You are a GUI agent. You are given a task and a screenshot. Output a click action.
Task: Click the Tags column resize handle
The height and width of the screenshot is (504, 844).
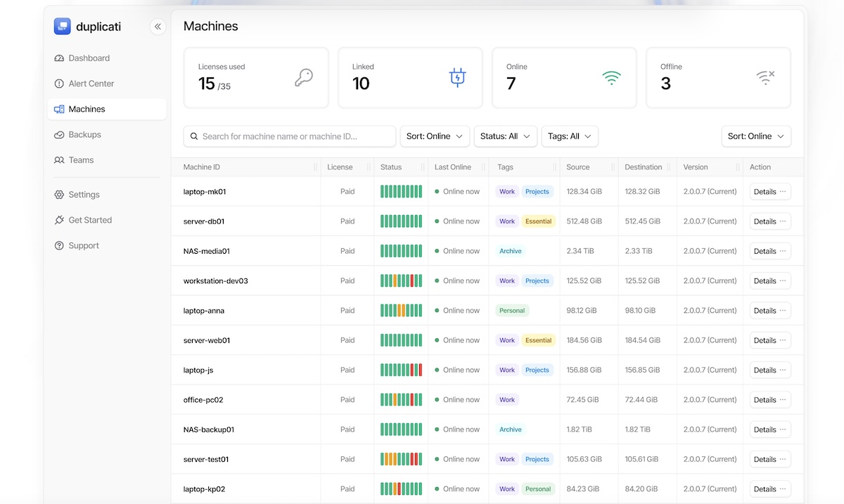pos(555,167)
